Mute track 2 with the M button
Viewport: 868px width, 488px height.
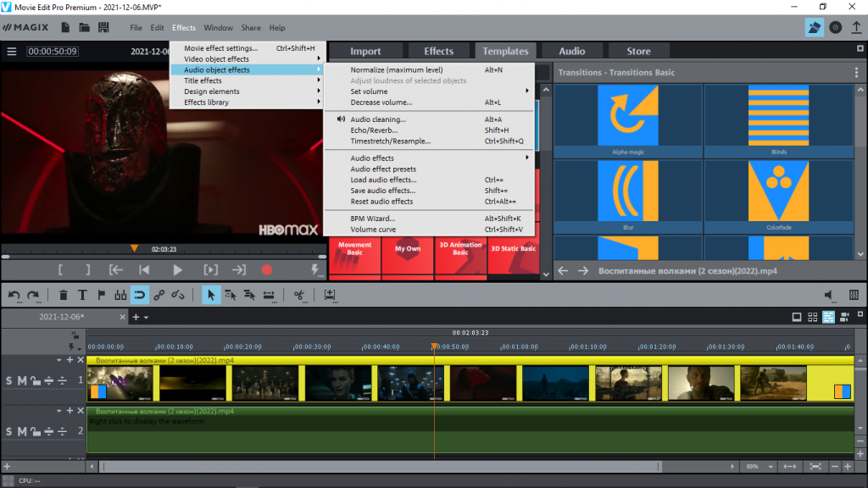point(22,431)
